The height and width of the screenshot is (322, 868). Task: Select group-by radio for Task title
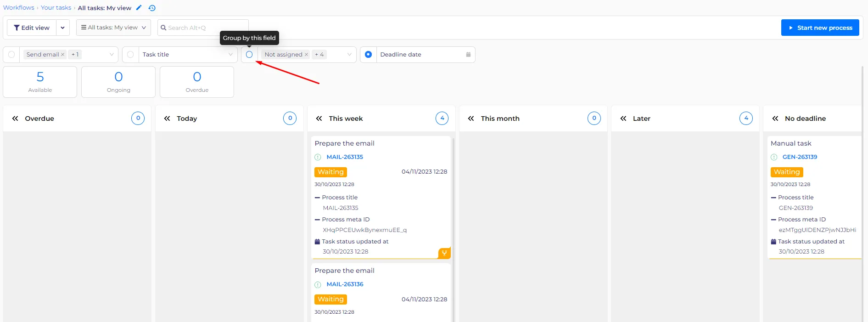(130, 55)
